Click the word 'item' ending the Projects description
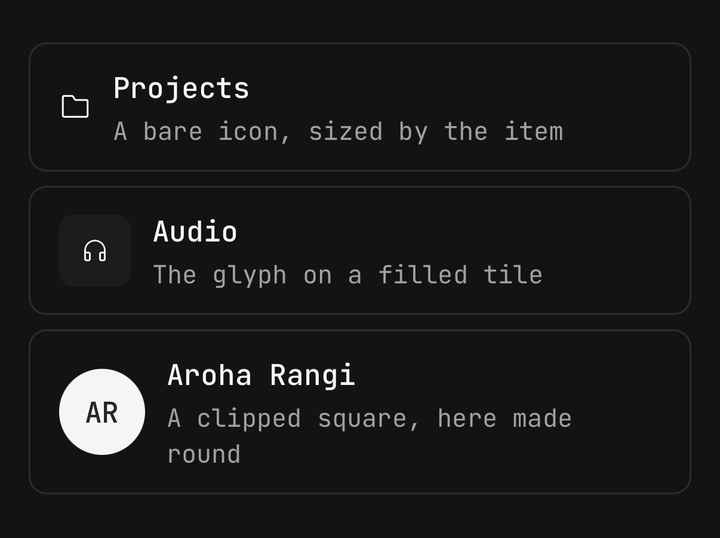 point(534,132)
